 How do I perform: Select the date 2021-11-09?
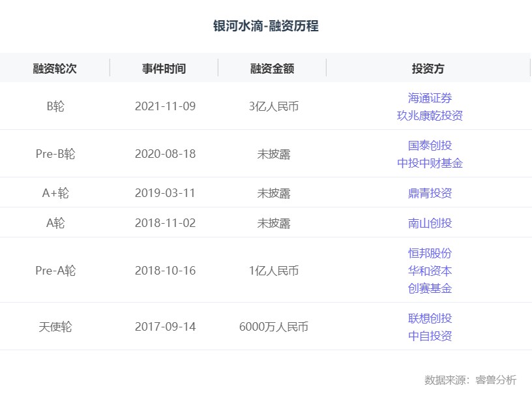click(165, 106)
